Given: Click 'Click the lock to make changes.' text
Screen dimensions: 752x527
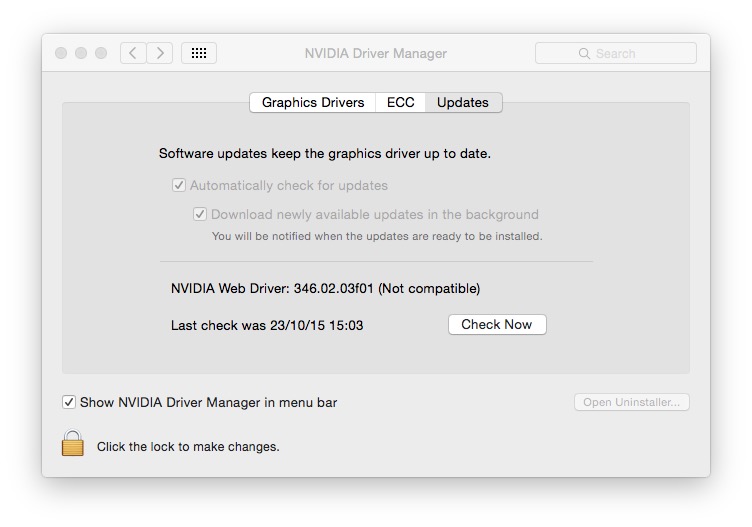Looking at the screenshot, I should point(188,447).
